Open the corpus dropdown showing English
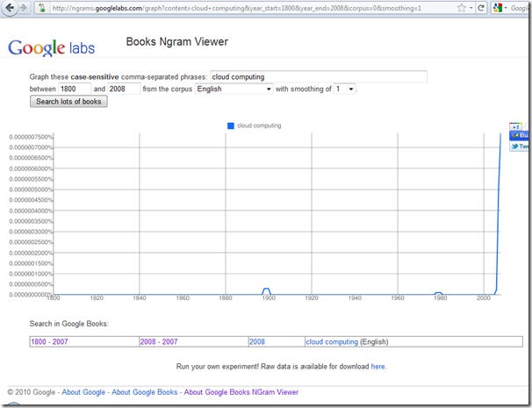This screenshot has height=408, width=532. point(234,89)
